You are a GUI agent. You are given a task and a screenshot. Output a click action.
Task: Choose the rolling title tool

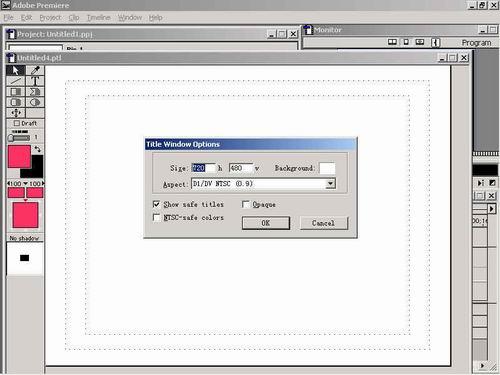(x=16, y=113)
